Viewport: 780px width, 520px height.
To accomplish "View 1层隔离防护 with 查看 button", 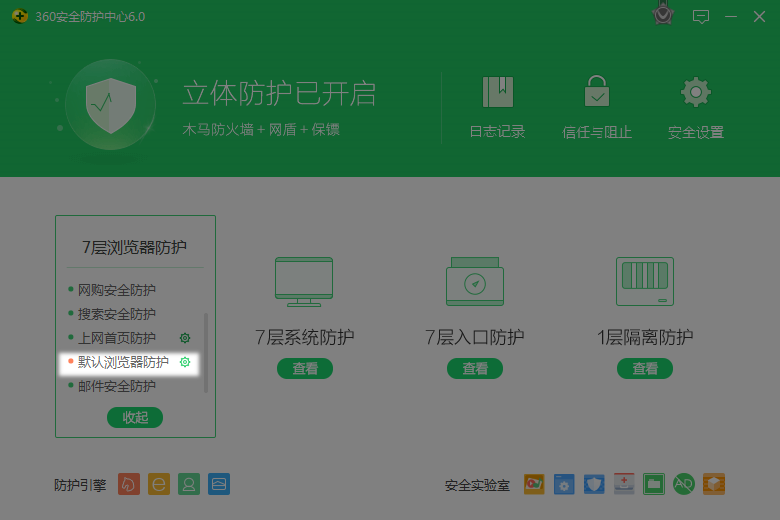I will tap(645, 368).
